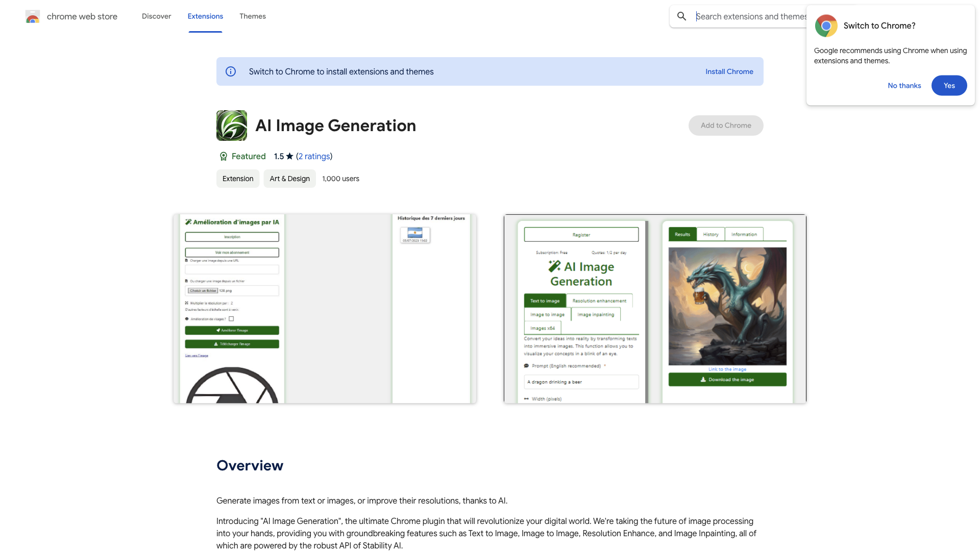
Task: Open the French interface screenshot thumbnail
Action: (x=325, y=309)
